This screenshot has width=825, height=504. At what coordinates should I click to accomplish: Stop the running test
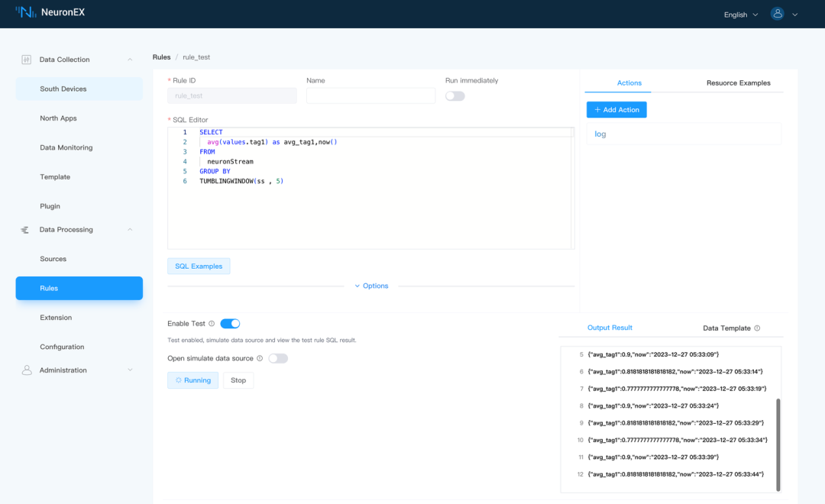point(238,380)
